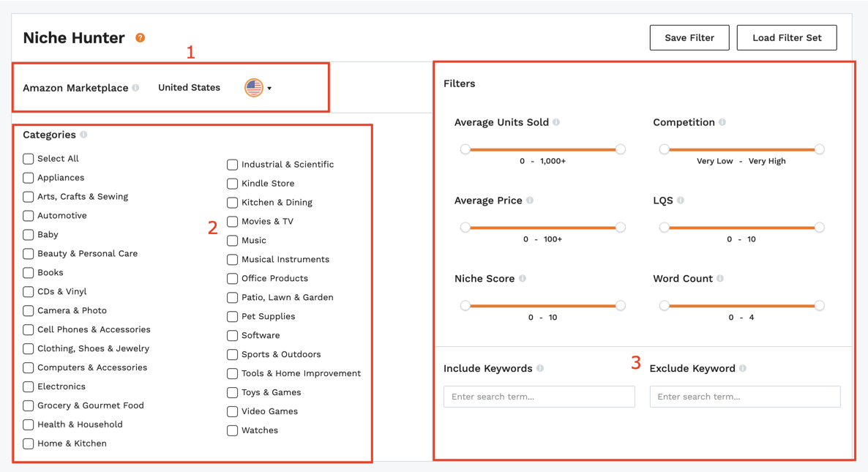This screenshot has width=868, height=472.
Task: Check Clothing, Shoes & Jewelry
Action: tap(29, 348)
